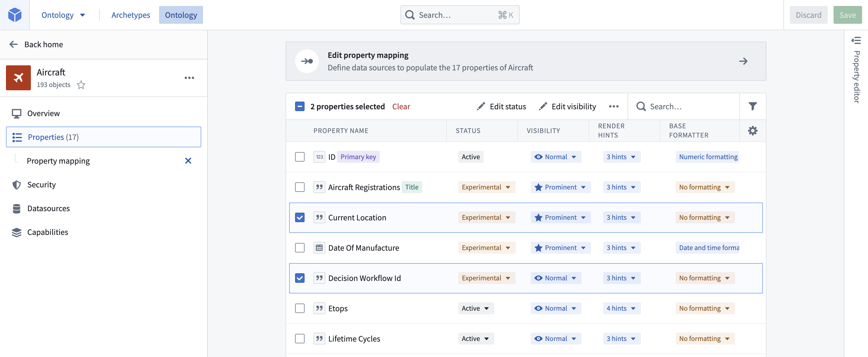This screenshot has width=868, height=357.
Task: Click the Clear selection link
Action: pyautogui.click(x=401, y=106)
